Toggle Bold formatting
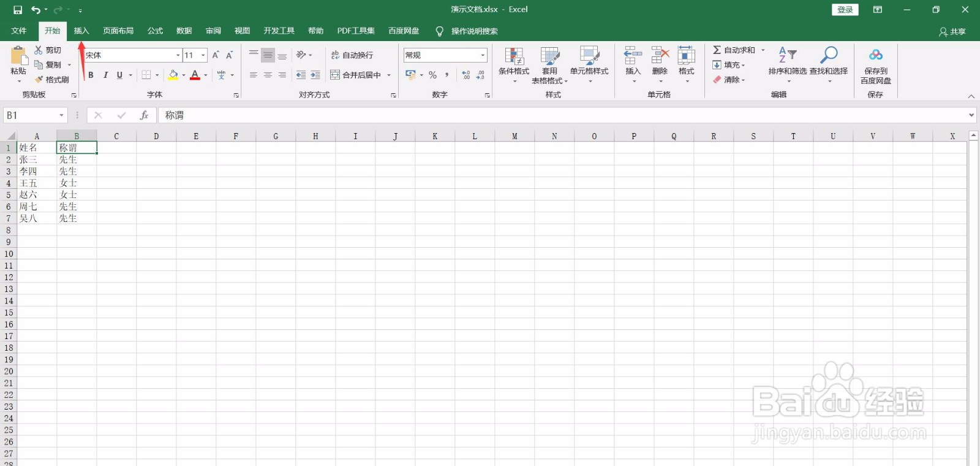 pos(91,75)
